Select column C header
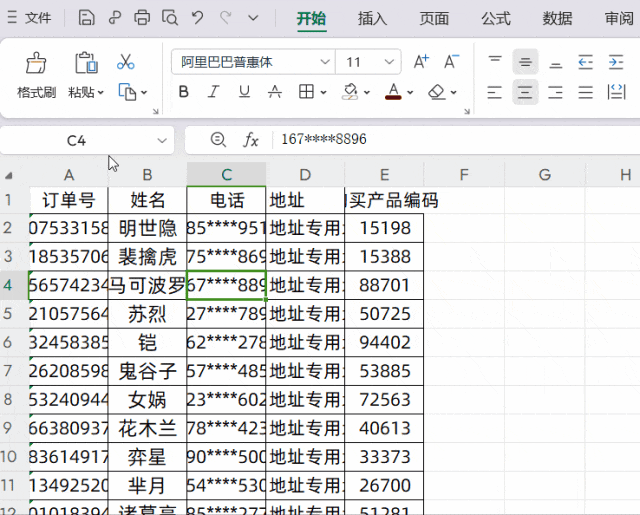Viewport: 640px width, 515px height. pos(227,175)
